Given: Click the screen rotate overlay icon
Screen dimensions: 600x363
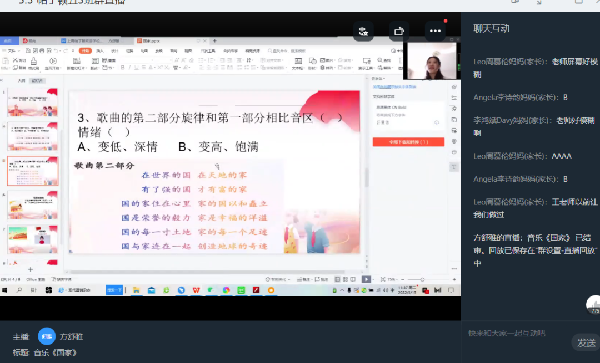Looking at the screenshot, I should pos(399,31).
